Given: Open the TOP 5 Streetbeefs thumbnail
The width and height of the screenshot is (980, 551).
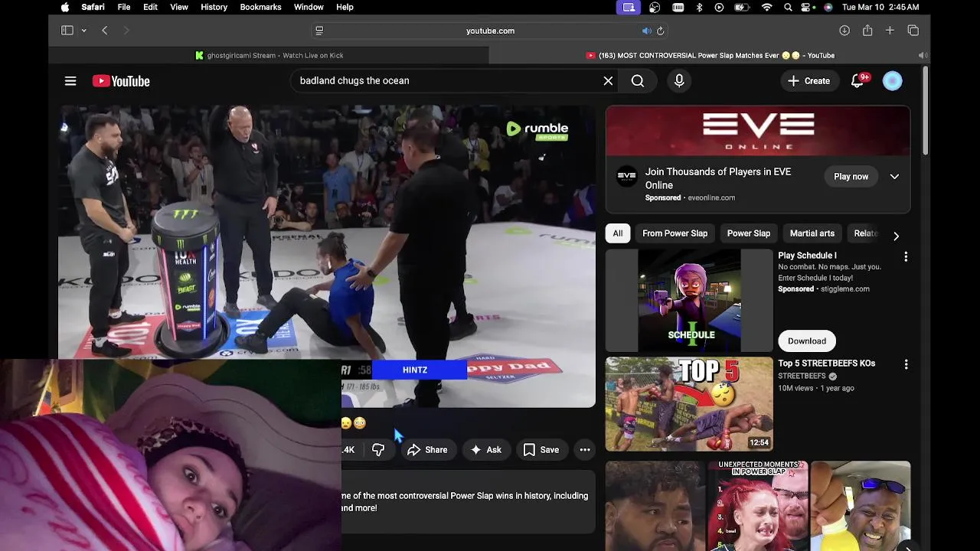Looking at the screenshot, I should (689, 404).
